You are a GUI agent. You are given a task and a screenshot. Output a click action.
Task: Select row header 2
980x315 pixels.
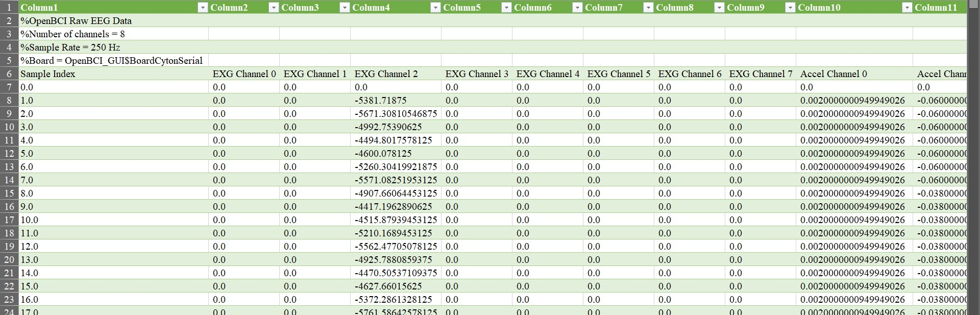click(x=9, y=21)
